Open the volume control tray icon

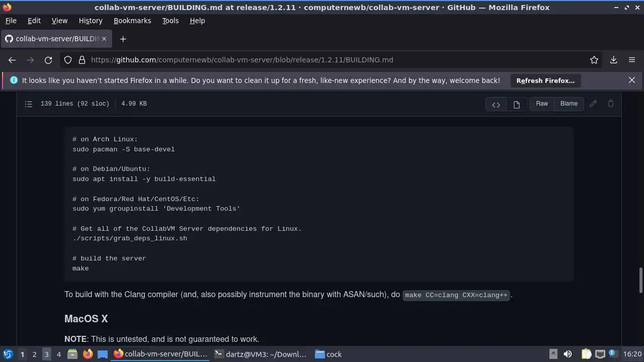coord(568,354)
